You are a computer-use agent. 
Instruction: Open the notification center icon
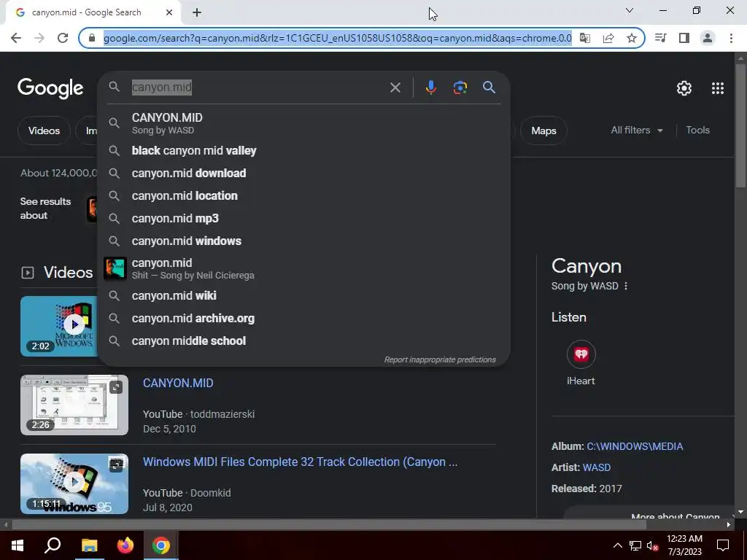coord(723,545)
